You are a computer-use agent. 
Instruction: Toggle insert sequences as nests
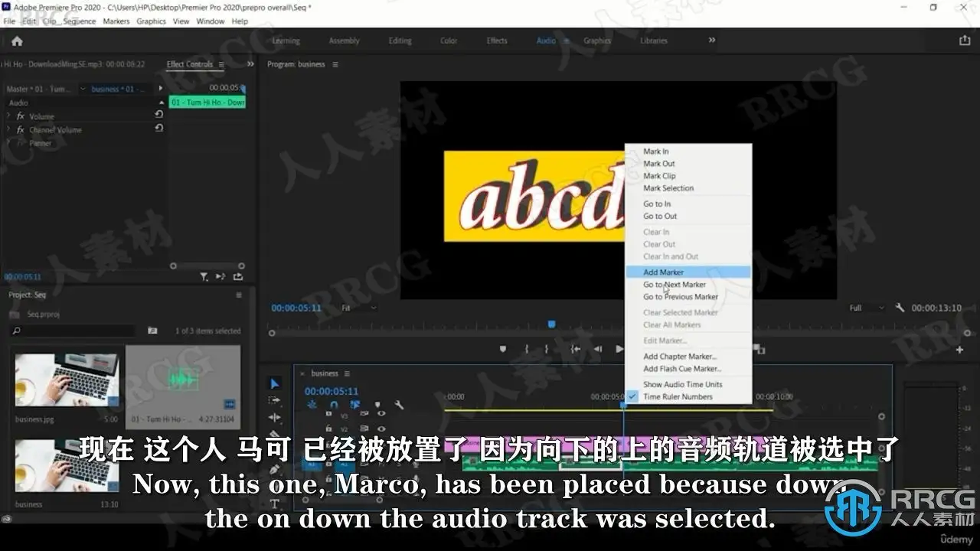click(x=312, y=405)
